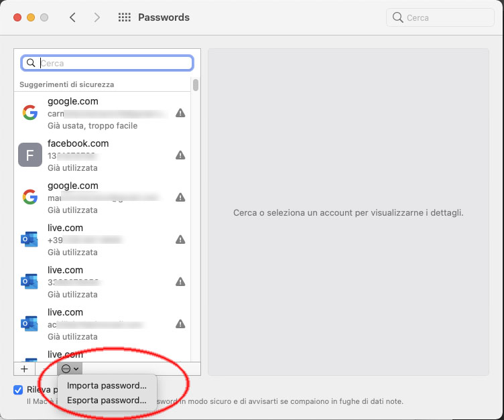Click Outlook icon of live.com 'ac' row
504x420 pixels.
pyautogui.click(x=29, y=324)
